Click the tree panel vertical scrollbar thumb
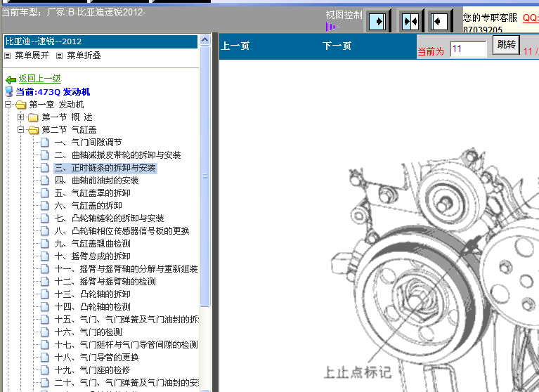Viewport: 539px width, 392px height. pyautogui.click(x=205, y=176)
